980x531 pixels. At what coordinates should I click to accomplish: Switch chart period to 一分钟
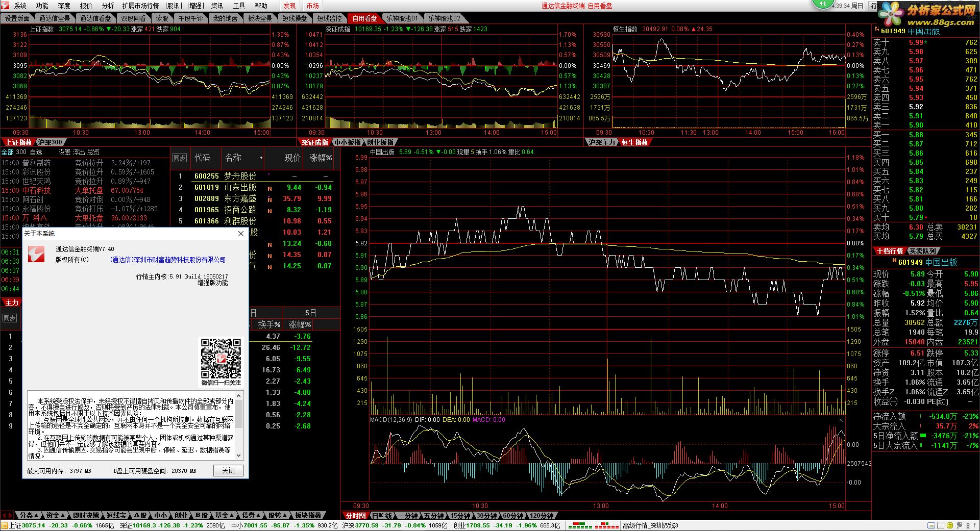pyautogui.click(x=408, y=516)
